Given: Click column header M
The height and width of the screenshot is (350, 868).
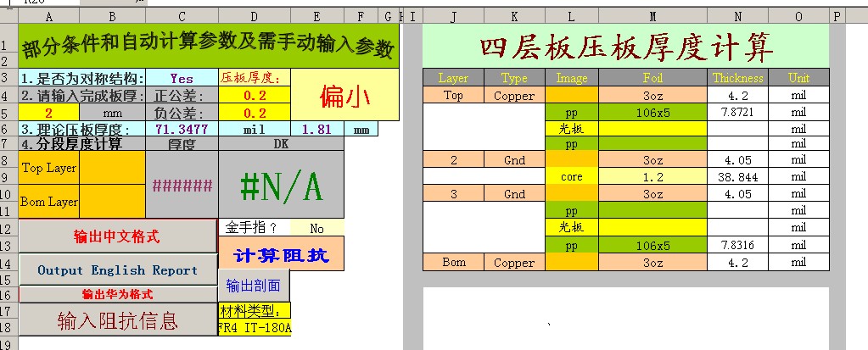Looking at the screenshot, I should tap(652, 17).
